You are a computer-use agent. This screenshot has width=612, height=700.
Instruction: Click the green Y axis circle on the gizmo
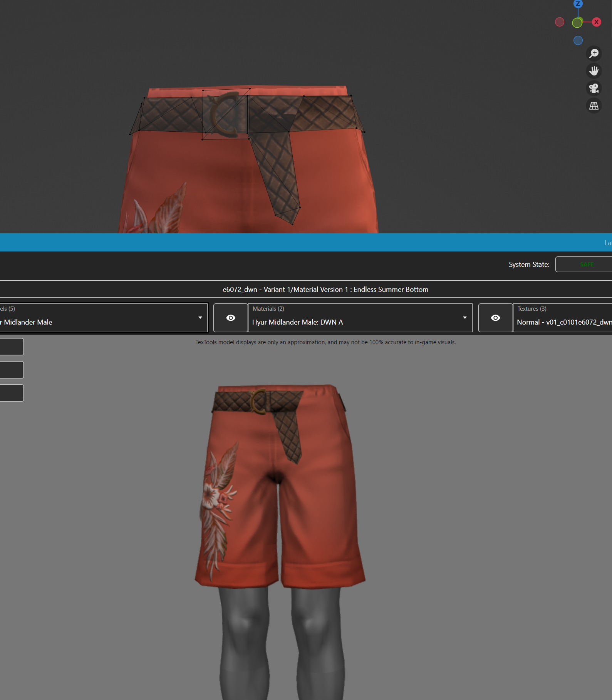pos(577,23)
